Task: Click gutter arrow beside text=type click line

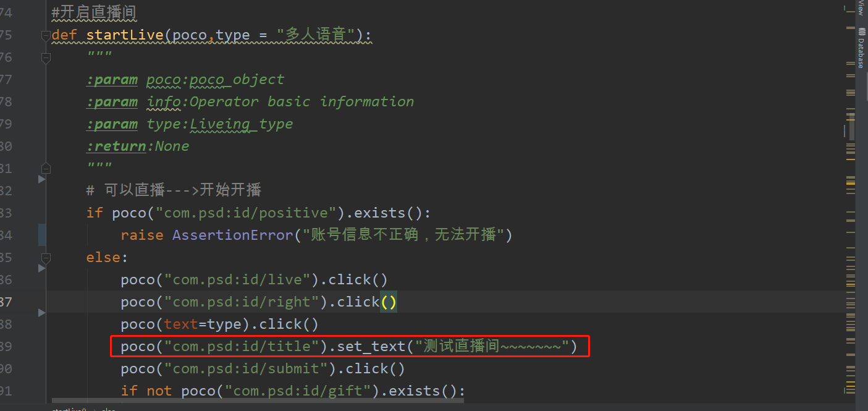Action: pos(42,313)
